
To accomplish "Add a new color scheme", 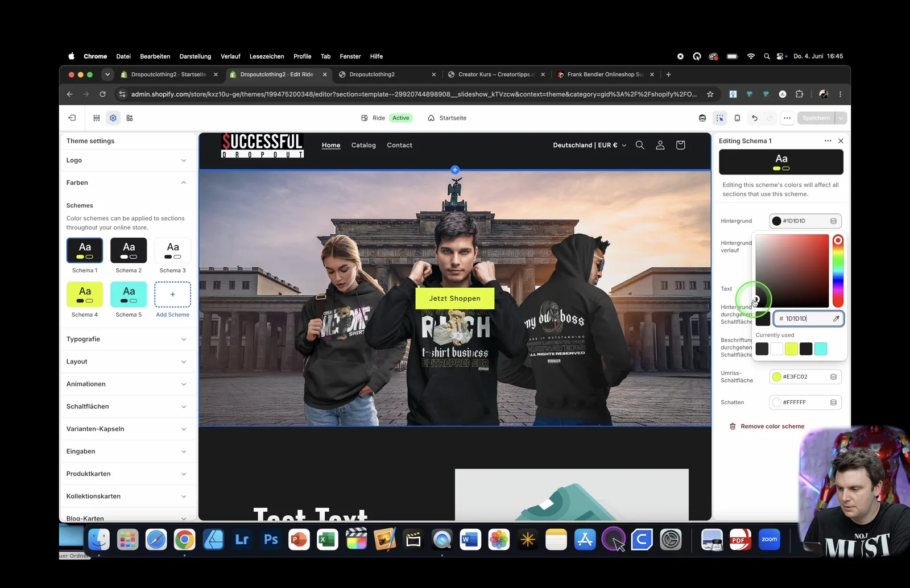I will coord(173,295).
